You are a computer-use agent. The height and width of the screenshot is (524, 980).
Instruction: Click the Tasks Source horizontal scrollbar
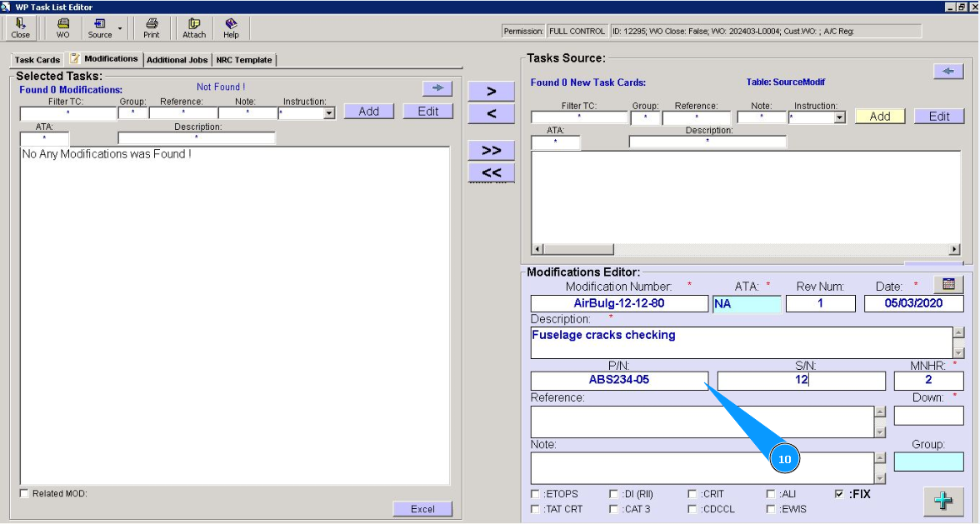pos(746,249)
